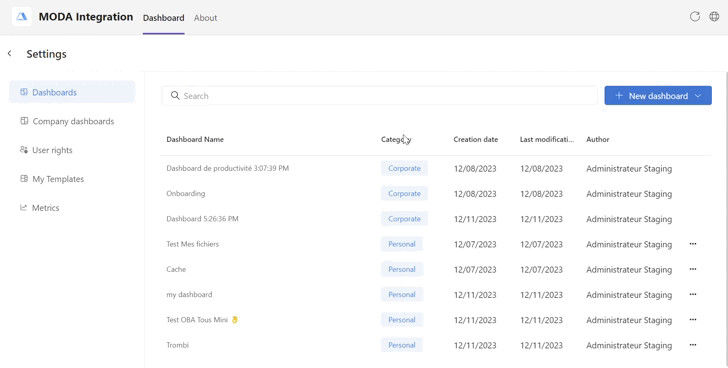Viewport: 728px width, 368px height.
Task: Click the vertical scrollbar on the right
Action: pos(726,218)
